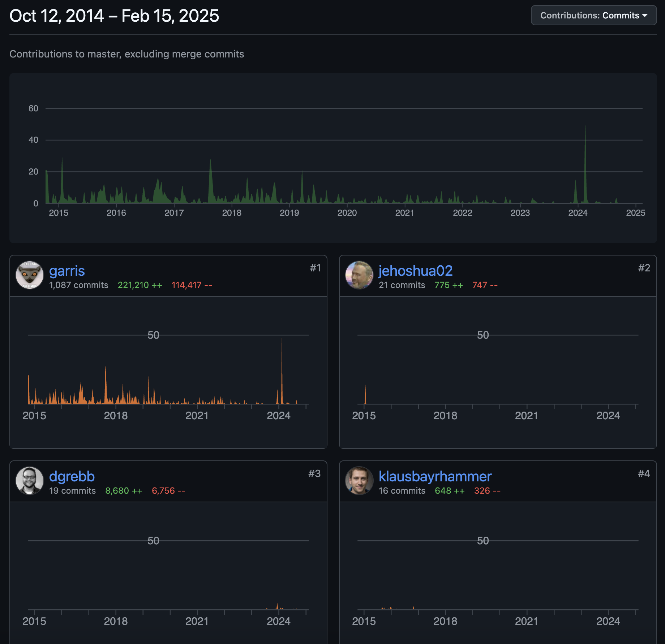View klausbayrhammer 16 commits
665x644 pixels.
click(x=402, y=491)
